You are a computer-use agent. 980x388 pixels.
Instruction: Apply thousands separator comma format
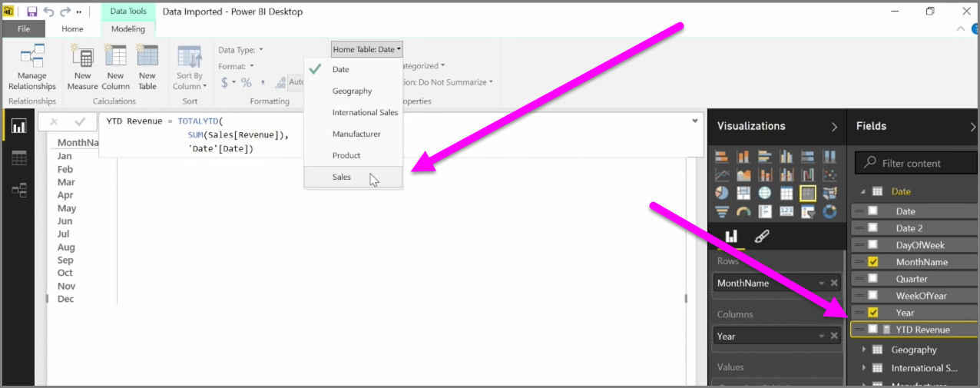click(x=263, y=82)
